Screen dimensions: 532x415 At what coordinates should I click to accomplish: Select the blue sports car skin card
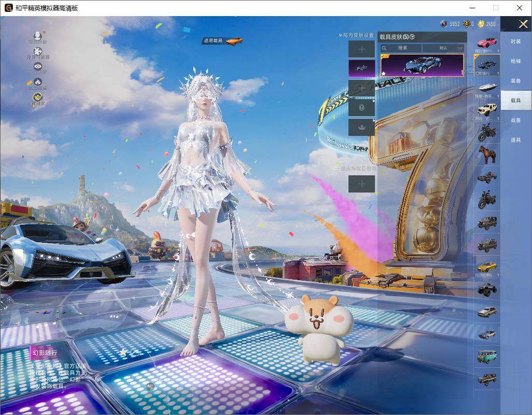click(x=422, y=65)
